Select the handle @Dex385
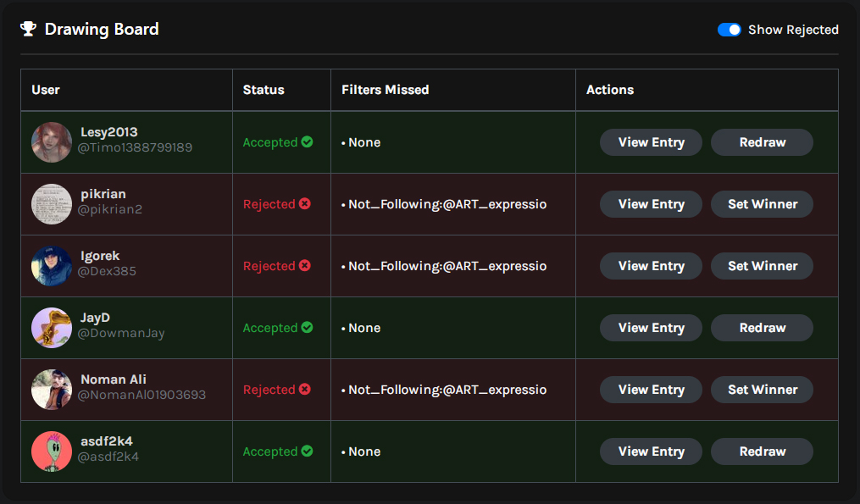 pyautogui.click(x=107, y=271)
